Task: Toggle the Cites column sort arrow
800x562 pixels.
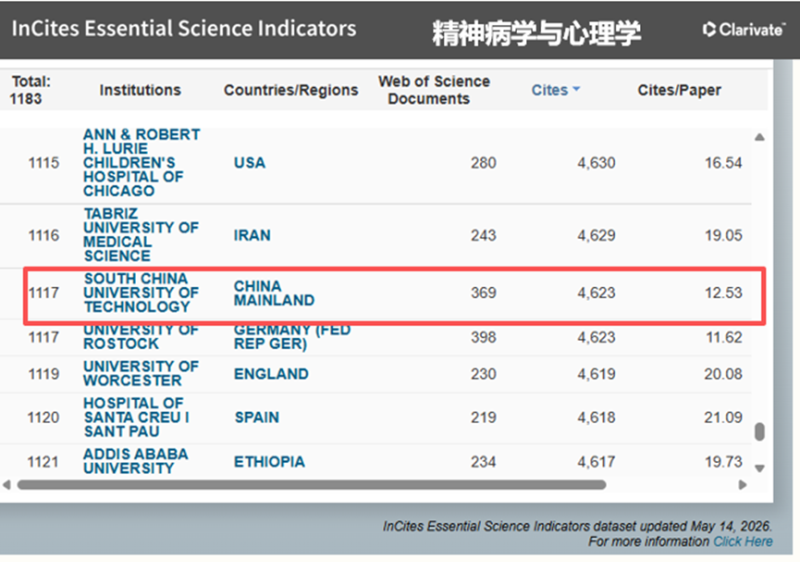Action: tap(576, 89)
